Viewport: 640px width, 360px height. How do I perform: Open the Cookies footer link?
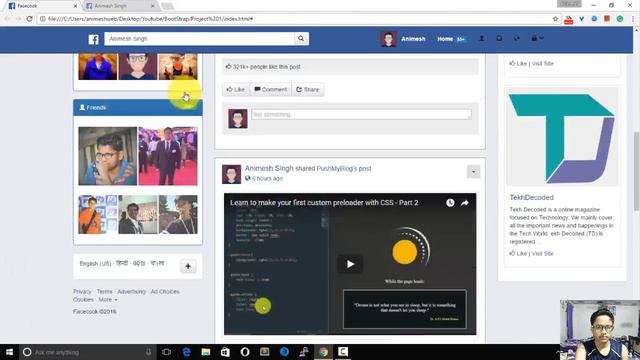pyautogui.click(x=83, y=300)
